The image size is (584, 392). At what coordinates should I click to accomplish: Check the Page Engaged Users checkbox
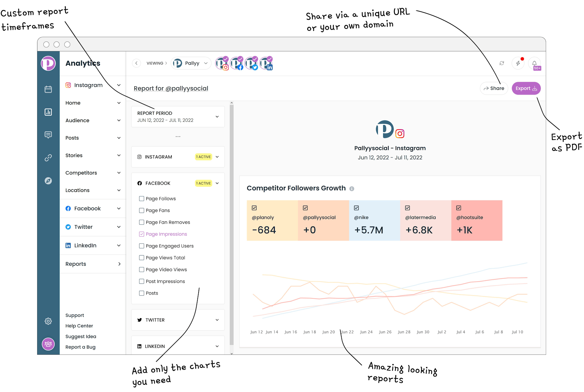[142, 246]
